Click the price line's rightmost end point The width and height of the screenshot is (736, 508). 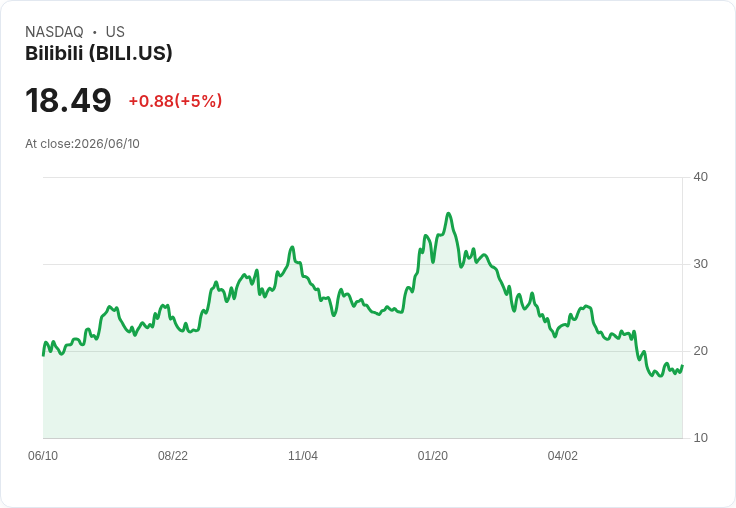[x=682, y=366]
